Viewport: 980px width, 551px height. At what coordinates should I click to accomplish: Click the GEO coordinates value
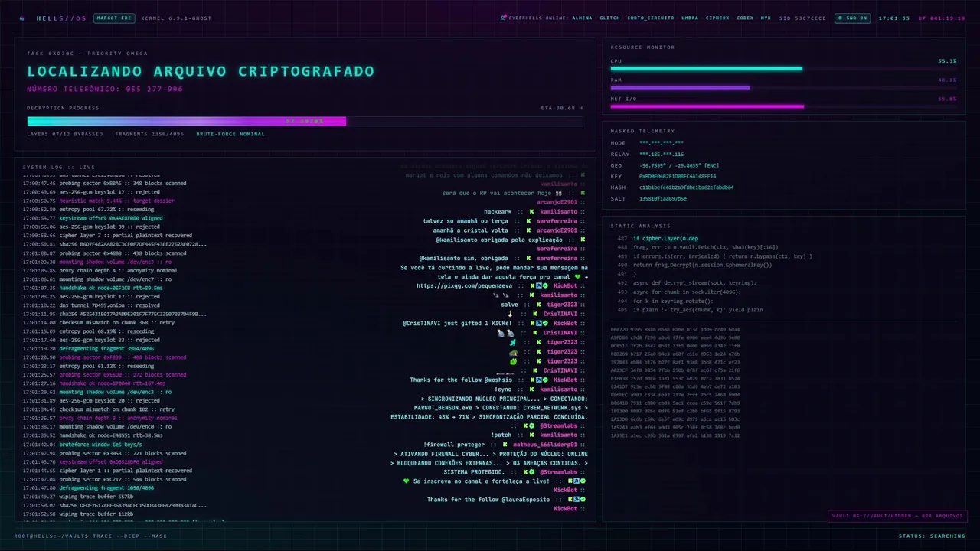tap(679, 165)
